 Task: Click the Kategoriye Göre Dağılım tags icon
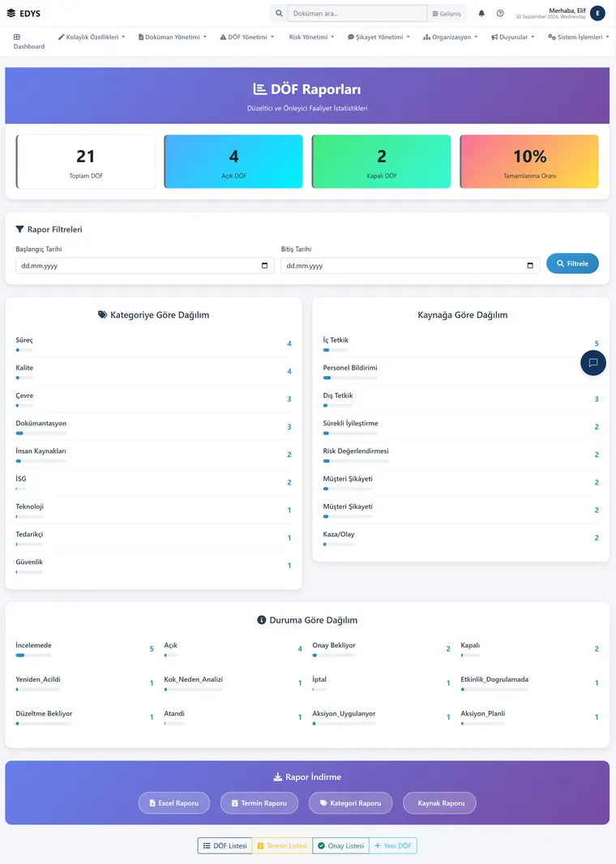[102, 314]
